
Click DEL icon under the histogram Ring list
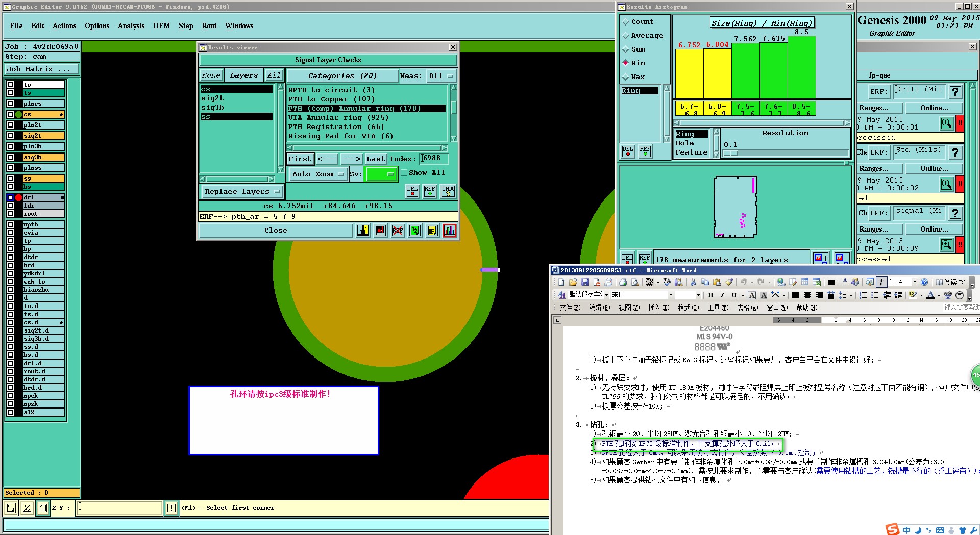pyautogui.click(x=628, y=151)
